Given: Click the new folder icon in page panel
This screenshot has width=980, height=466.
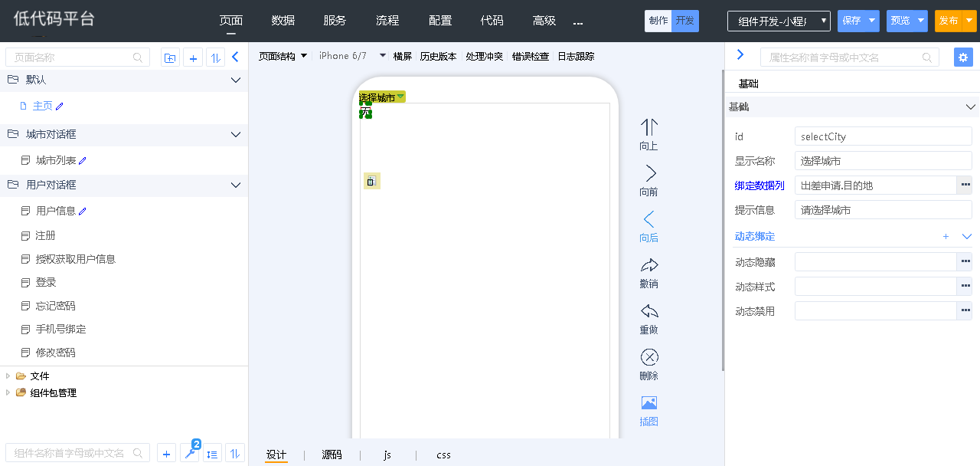Looking at the screenshot, I should [170, 57].
